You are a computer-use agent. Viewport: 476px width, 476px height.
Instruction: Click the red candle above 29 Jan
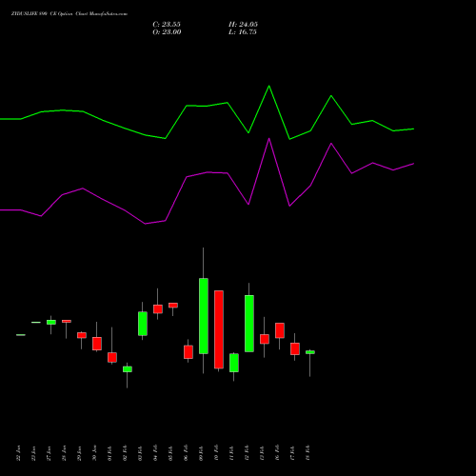pyautogui.click(x=82, y=335)
